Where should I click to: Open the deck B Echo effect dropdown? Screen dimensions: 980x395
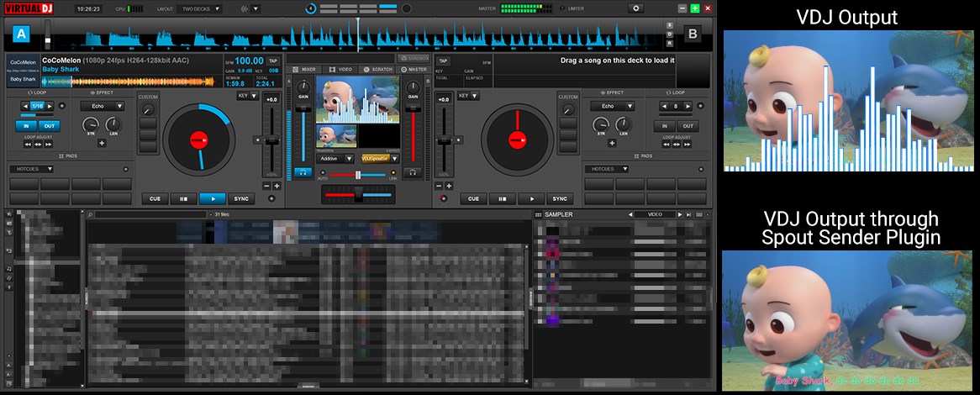613,106
